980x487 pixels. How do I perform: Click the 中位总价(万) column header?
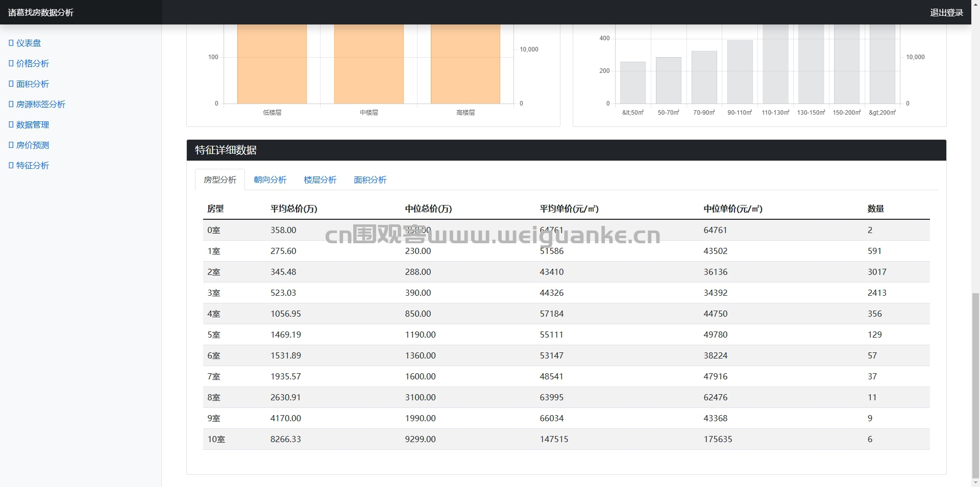point(428,209)
